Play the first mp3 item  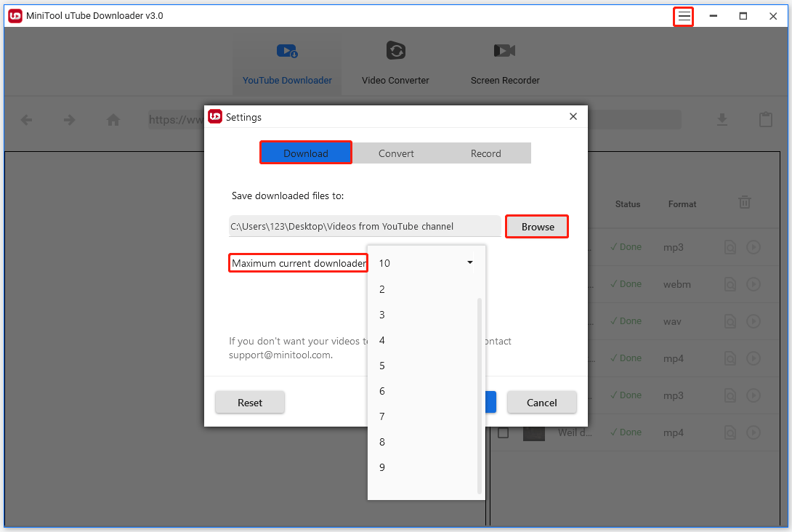coord(753,247)
